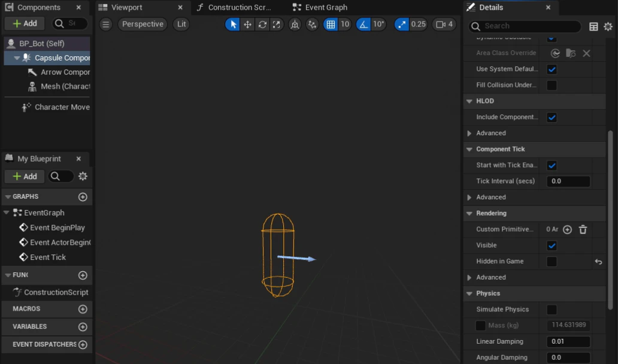Remove all Custom Primitive Data elements with trash icon
This screenshot has width=618, height=364.
[x=583, y=229]
